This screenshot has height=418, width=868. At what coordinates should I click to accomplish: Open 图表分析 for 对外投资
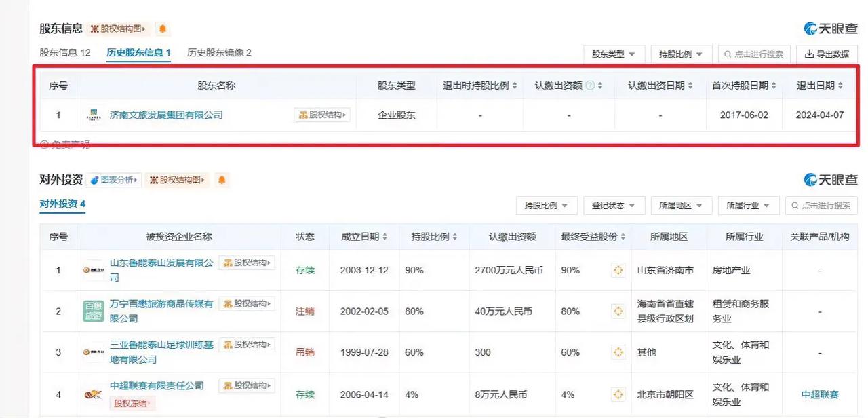coord(114,180)
